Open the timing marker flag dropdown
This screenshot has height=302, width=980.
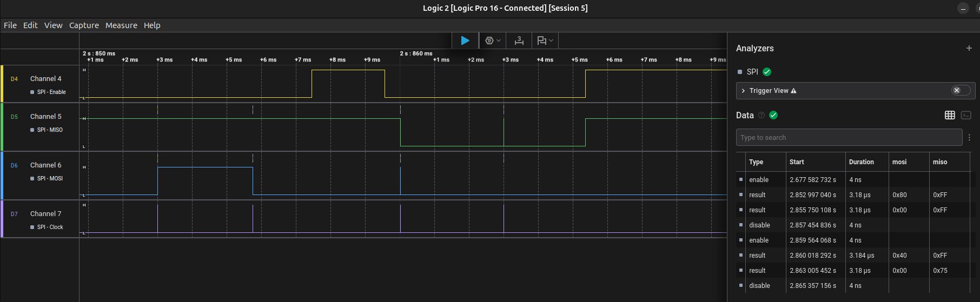545,41
